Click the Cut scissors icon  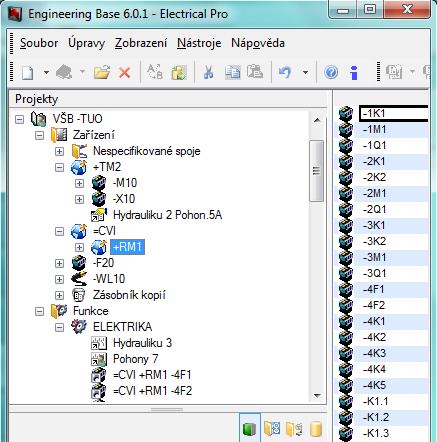pyautogui.click(x=209, y=72)
